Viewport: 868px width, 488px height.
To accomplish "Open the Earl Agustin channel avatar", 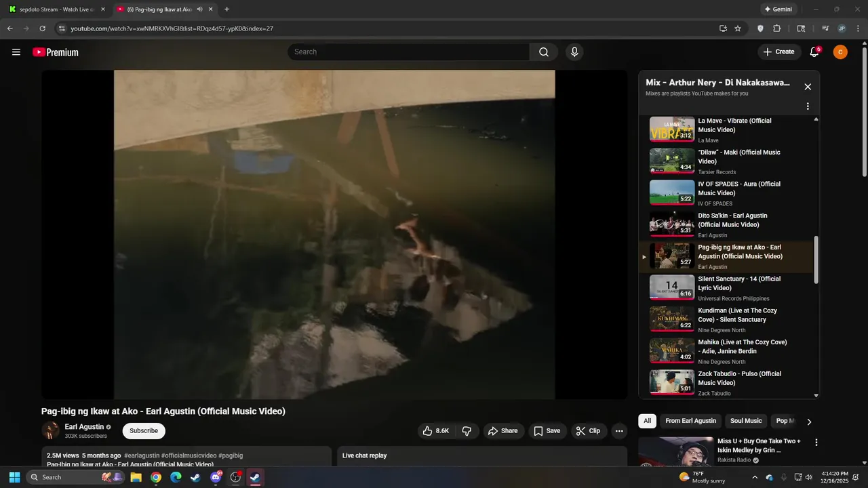I will (50, 430).
